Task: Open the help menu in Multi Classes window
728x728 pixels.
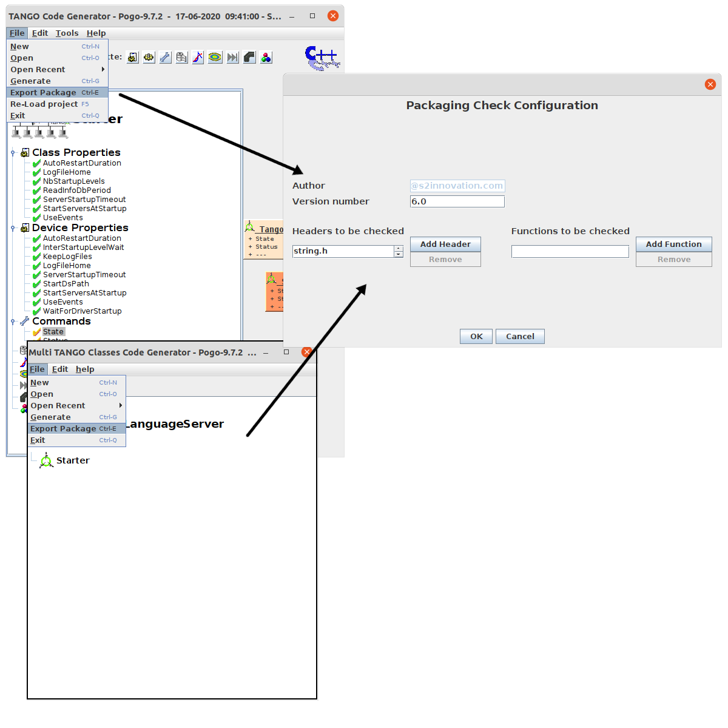Action: [x=85, y=369]
